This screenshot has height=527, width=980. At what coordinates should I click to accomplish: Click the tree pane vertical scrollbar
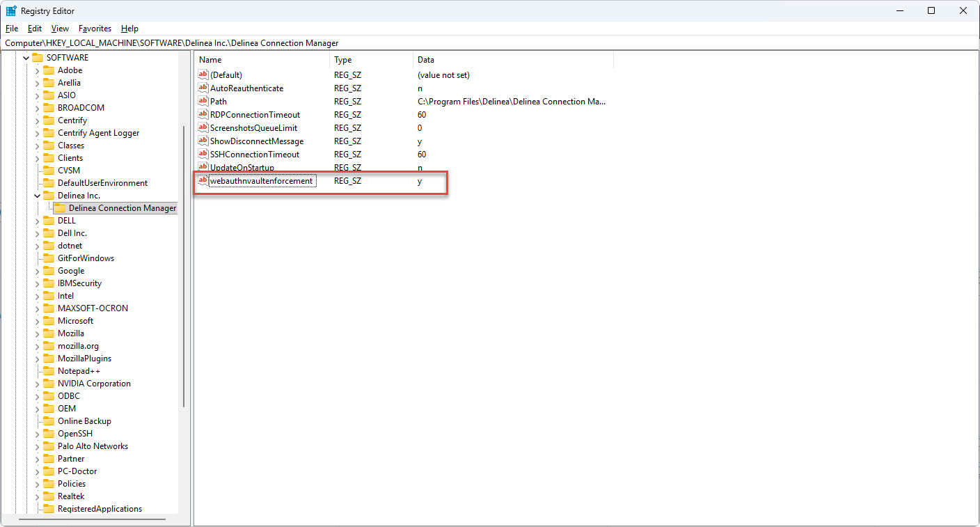[184, 265]
